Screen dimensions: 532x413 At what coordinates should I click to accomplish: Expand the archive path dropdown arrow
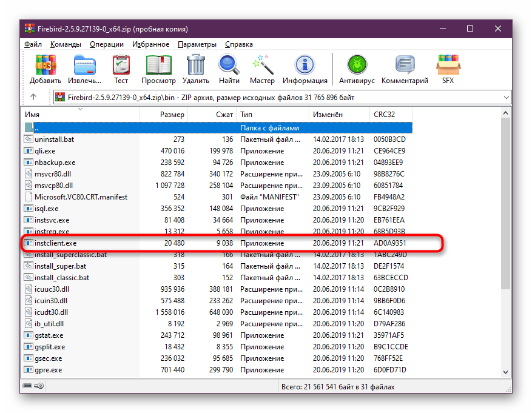[506, 97]
